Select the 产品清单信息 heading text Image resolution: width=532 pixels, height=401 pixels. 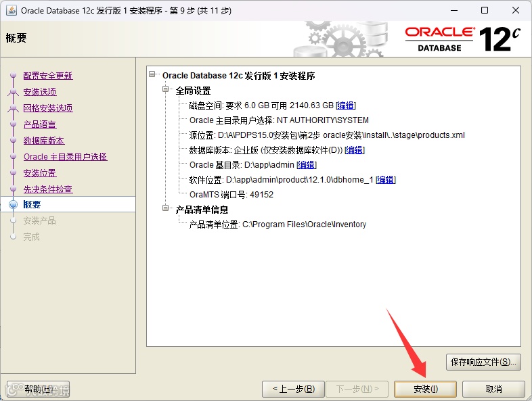[202, 210]
